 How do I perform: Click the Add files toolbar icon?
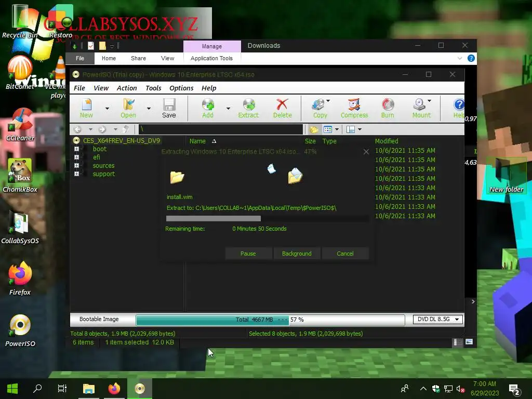coord(208,108)
